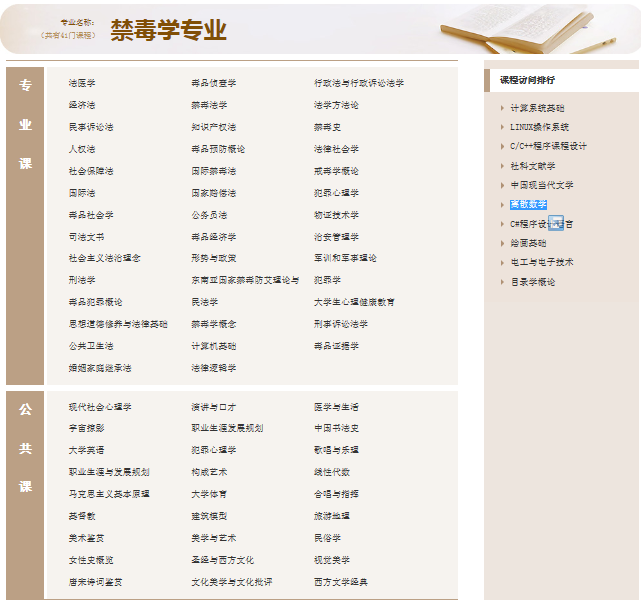Viewport: 641px width, 602px height.
Task: Open the 经济法 course
Action: [x=82, y=105]
